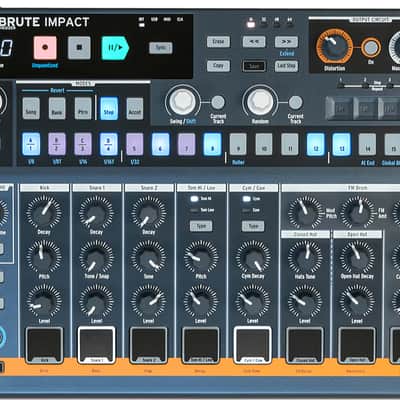Click the Snare 1 Tone / Snap knob
The height and width of the screenshot is (400, 400).
pos(96,257)
